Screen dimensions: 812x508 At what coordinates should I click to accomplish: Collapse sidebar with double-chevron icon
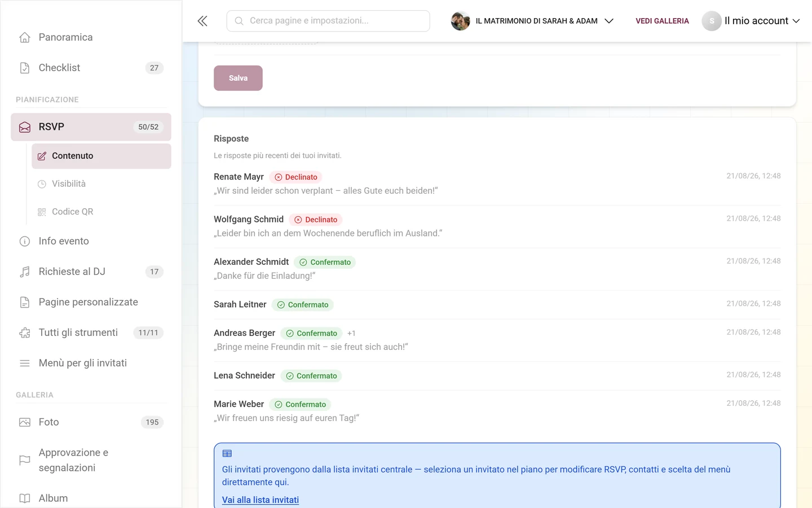[202, 21]
